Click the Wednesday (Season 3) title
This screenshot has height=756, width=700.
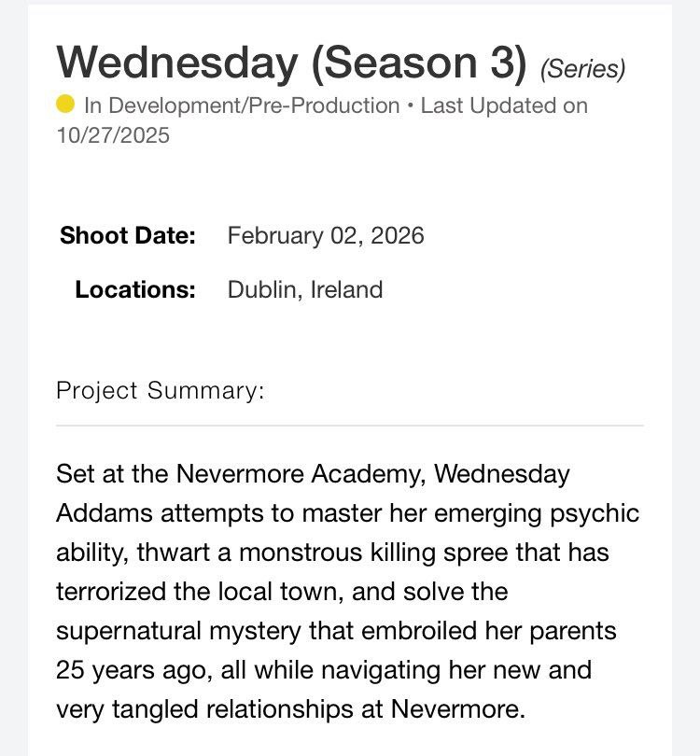click(x=292, y=62)
